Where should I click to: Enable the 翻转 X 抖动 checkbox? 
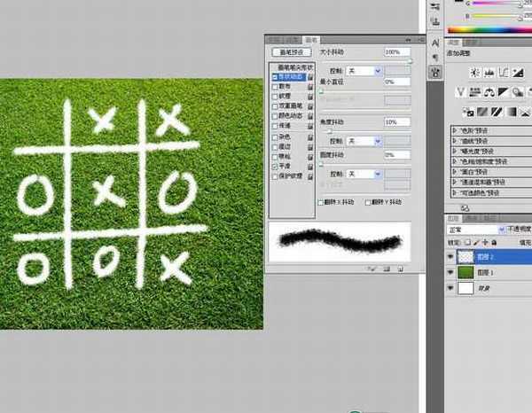point(321,203)
